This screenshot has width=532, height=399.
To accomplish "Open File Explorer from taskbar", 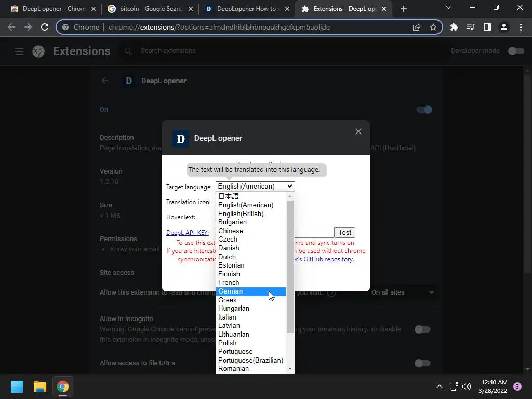I will point(39,387).
